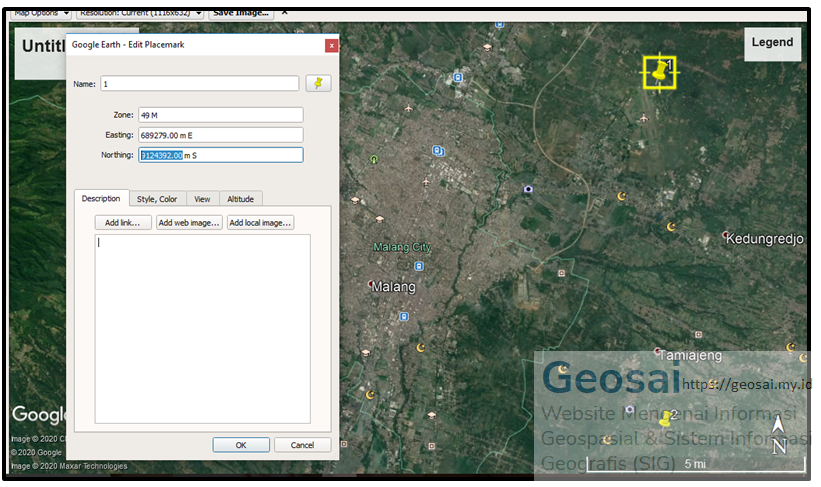Open the Map Options dropdown

click(x=41, y=13)
